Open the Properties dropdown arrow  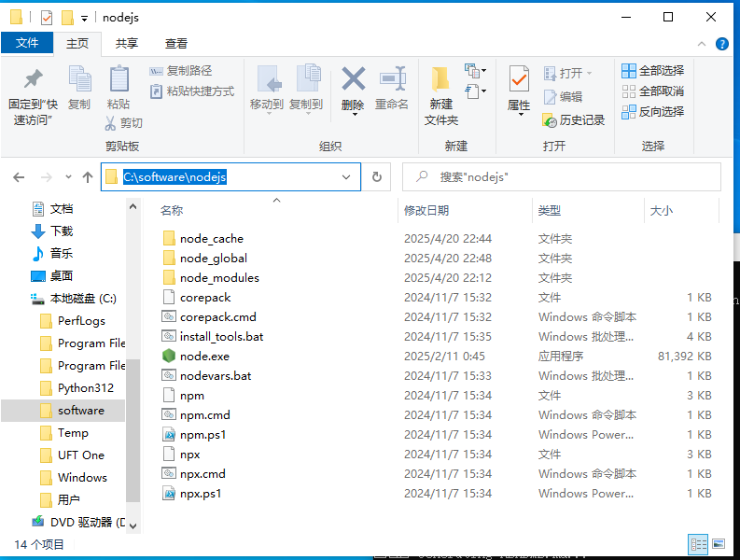coord(521,115)
